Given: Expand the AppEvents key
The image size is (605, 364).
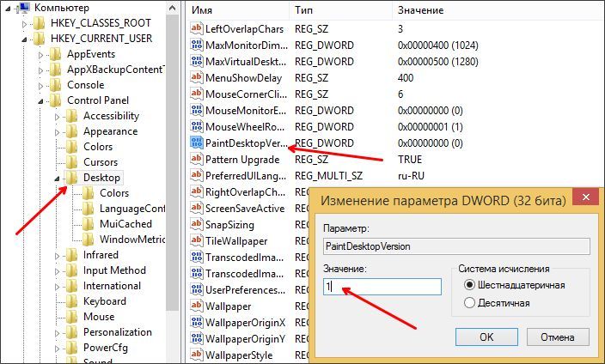Looking at the screenshot, I should tap(40, 55).
